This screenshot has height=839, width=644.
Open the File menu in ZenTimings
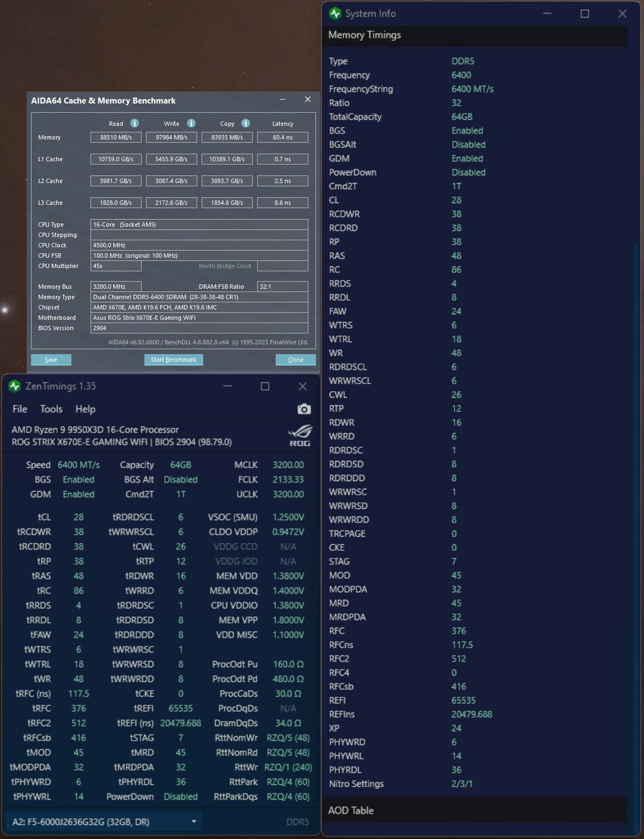point(20,409)
